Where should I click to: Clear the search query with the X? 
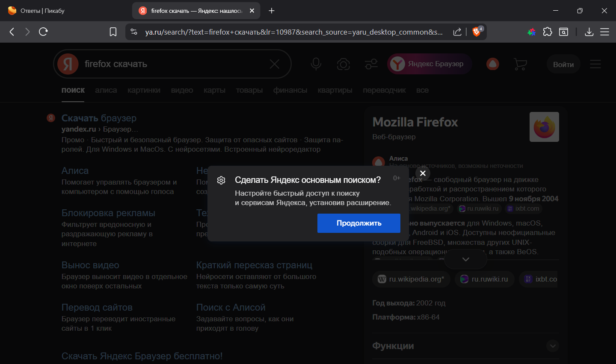pos(275,64)
